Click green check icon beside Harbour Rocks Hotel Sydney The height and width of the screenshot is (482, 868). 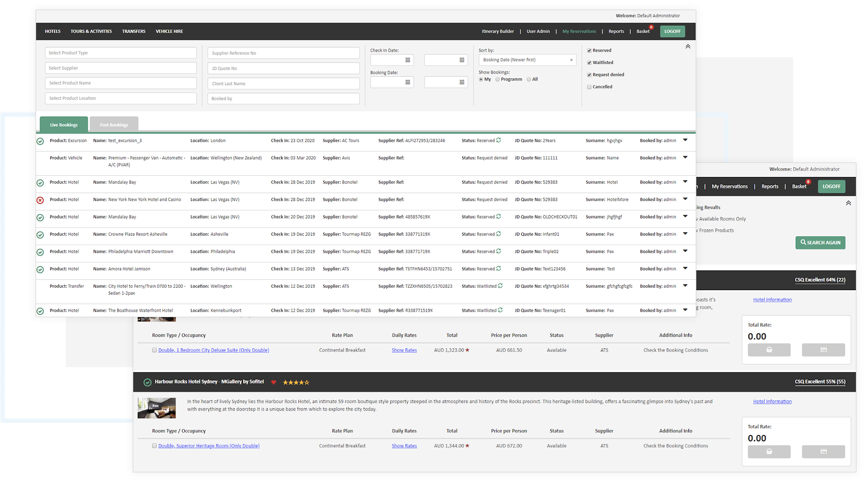tap(148, 383)
